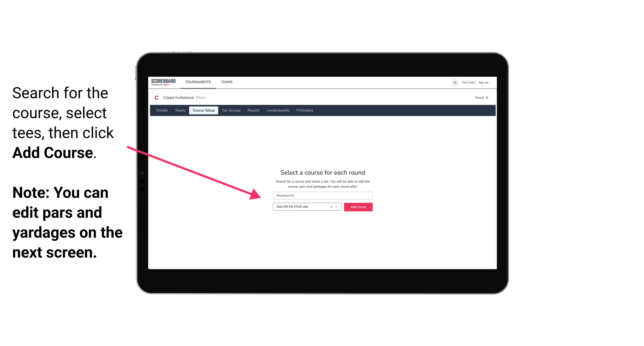Click the Test User account icon

coord(453,82)
